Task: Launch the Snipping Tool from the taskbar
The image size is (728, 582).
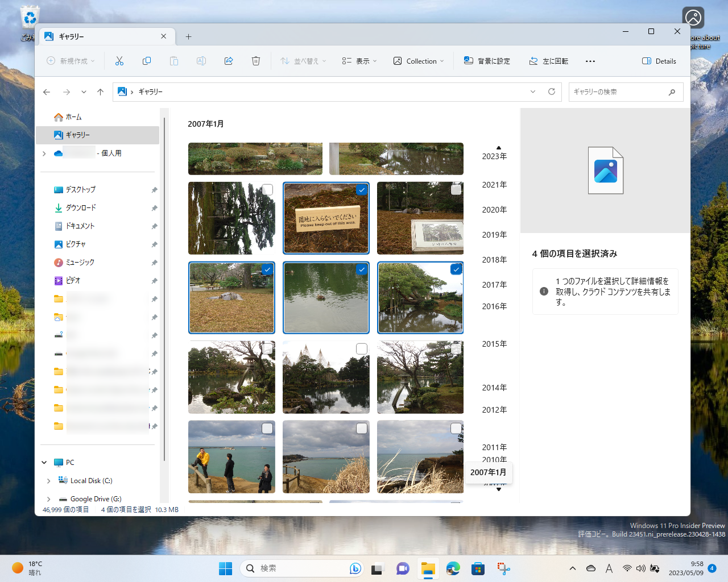Action: tap(503, 568)
